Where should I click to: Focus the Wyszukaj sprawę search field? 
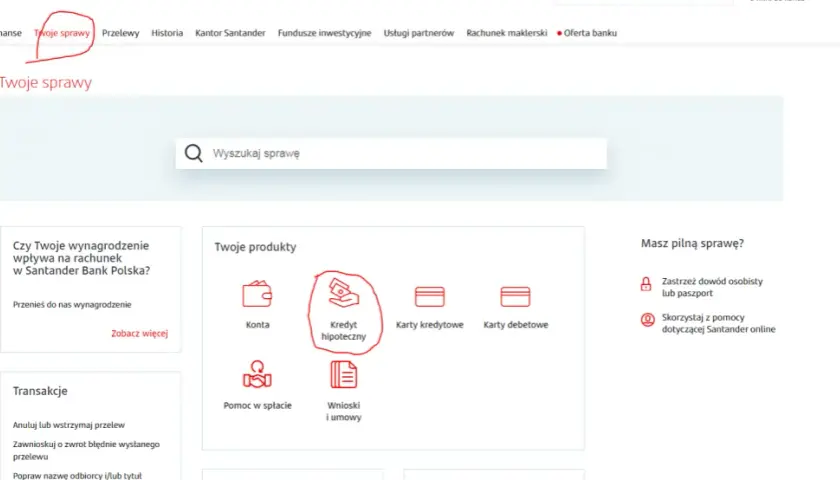pyautogui.click(x=391, y=153)
